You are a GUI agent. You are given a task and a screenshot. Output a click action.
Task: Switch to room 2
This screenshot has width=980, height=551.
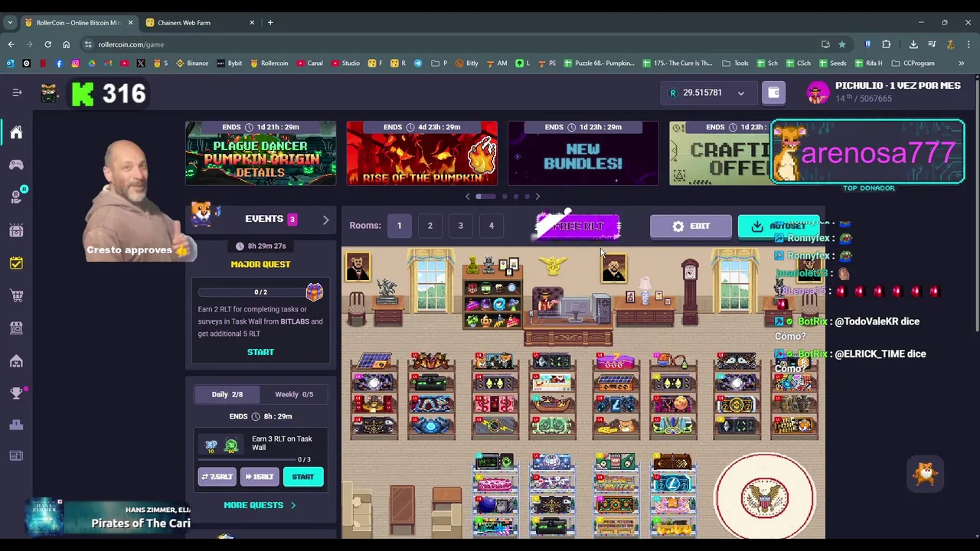point(430,226)
